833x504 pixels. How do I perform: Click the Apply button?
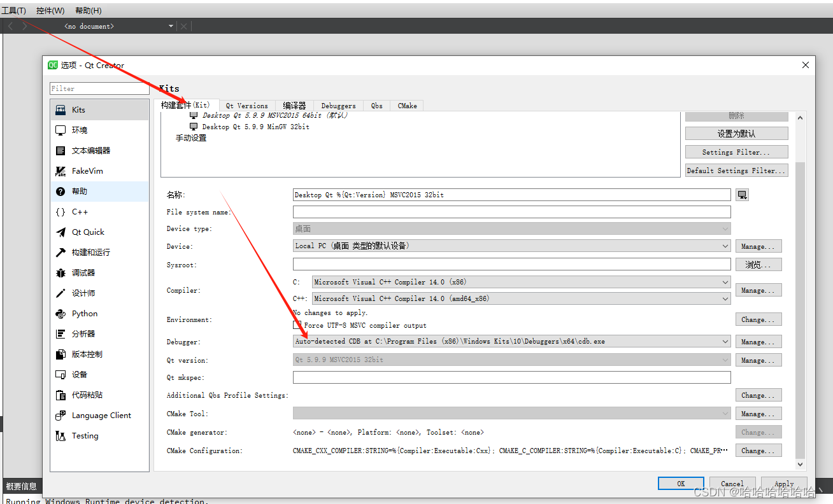[783, 484]
